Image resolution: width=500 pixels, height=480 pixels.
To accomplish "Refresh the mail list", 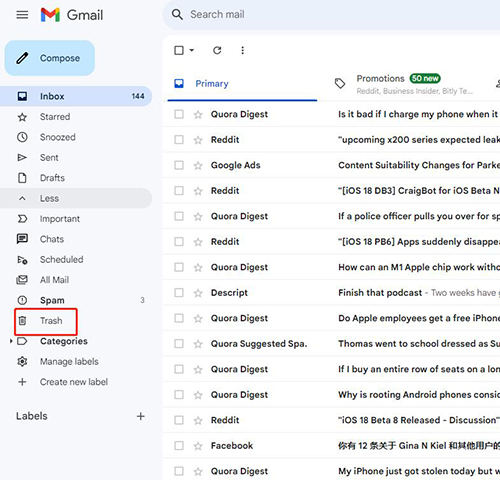I will tap(217, 50).
